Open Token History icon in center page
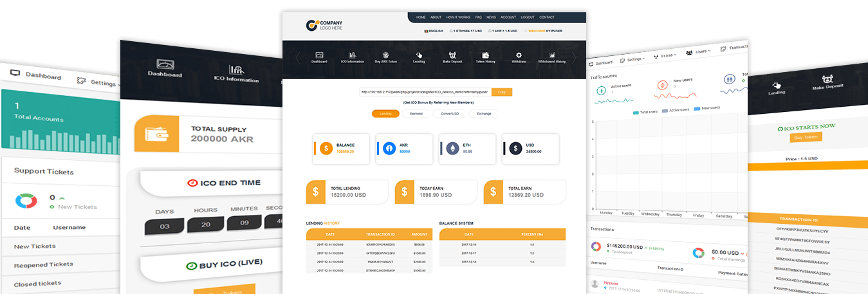The image size is (868, 294). coord(485,55)
